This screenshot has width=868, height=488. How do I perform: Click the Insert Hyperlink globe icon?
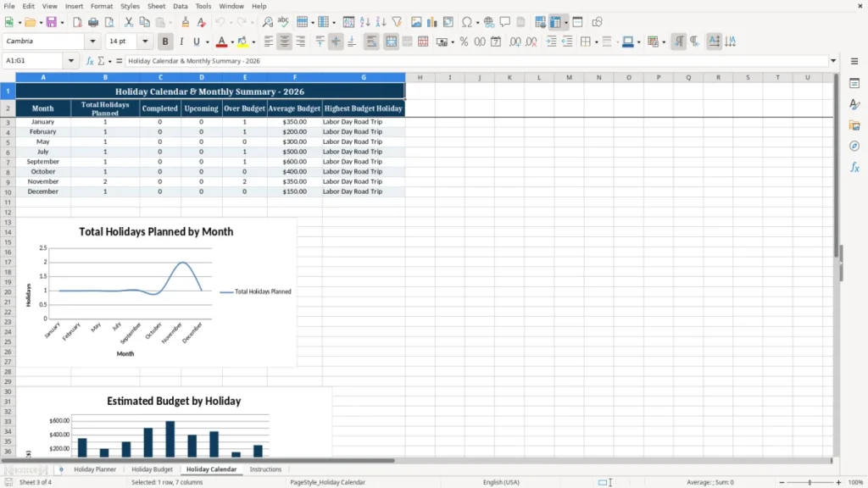point(489,22)
